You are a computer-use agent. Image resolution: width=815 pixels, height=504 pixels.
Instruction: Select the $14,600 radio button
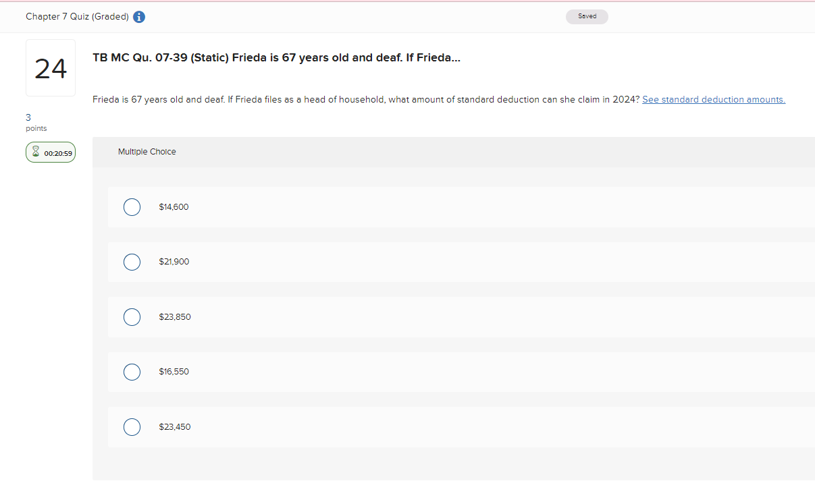click(x=132, y=207)
